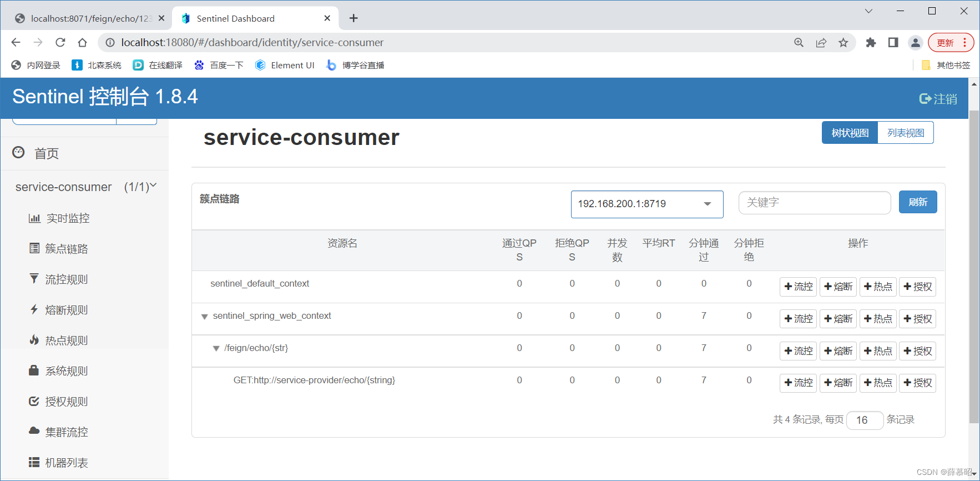This screenshot has width=980, height=481.
Task: Add 热点 rule for /feign/echo/{str}
Action: click(878, 351)
